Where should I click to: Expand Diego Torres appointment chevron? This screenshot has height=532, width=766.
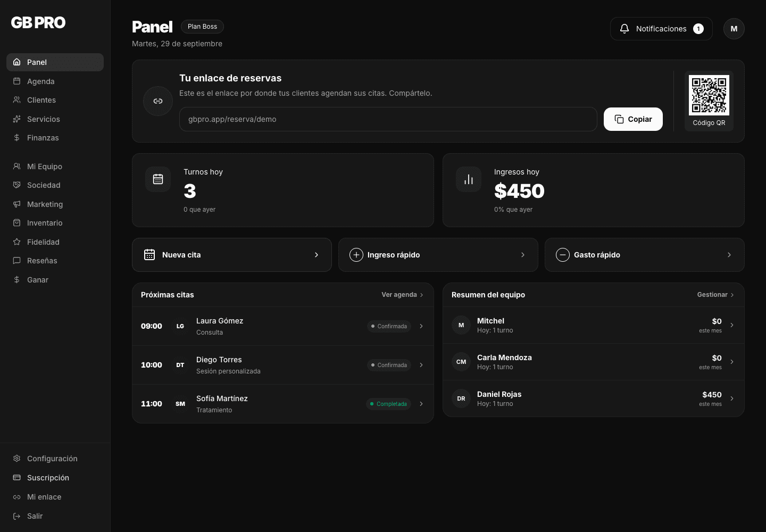tap(421, 365)
